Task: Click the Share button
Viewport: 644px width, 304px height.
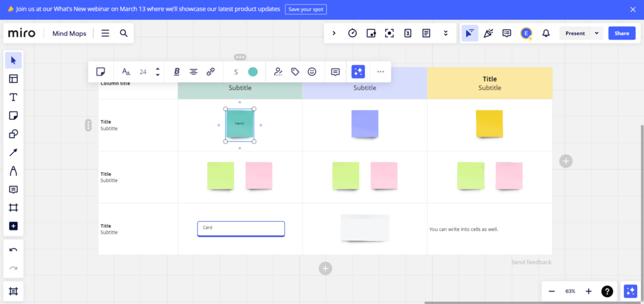Action: click(622, 33)
